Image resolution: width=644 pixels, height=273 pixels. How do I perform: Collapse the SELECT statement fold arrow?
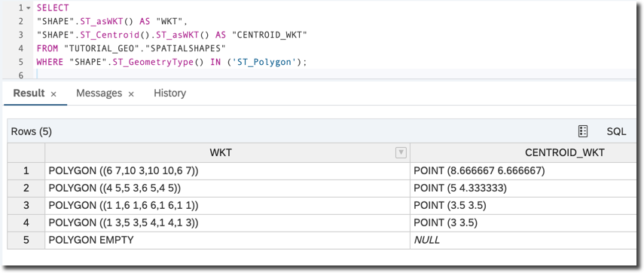(x=29, y=8)
